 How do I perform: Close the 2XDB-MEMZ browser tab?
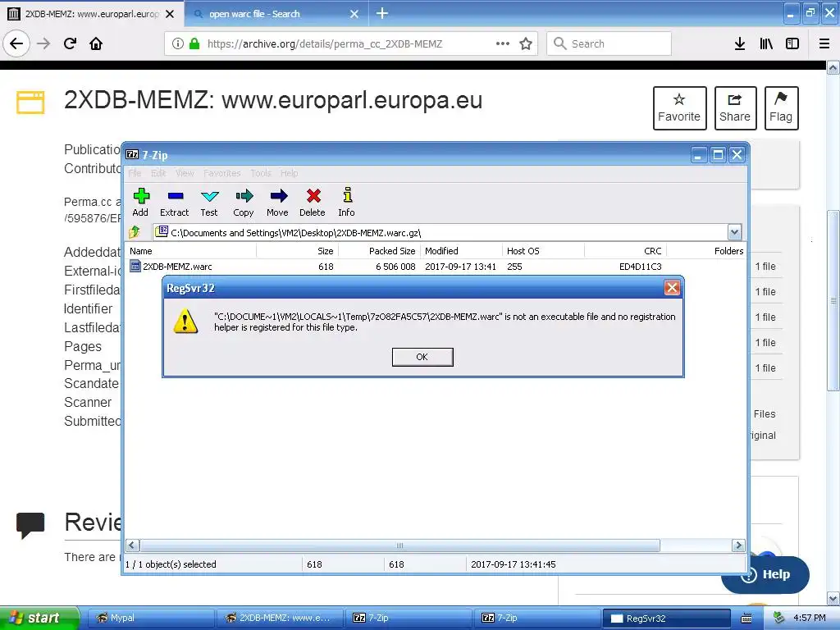[x=170, y=14]
